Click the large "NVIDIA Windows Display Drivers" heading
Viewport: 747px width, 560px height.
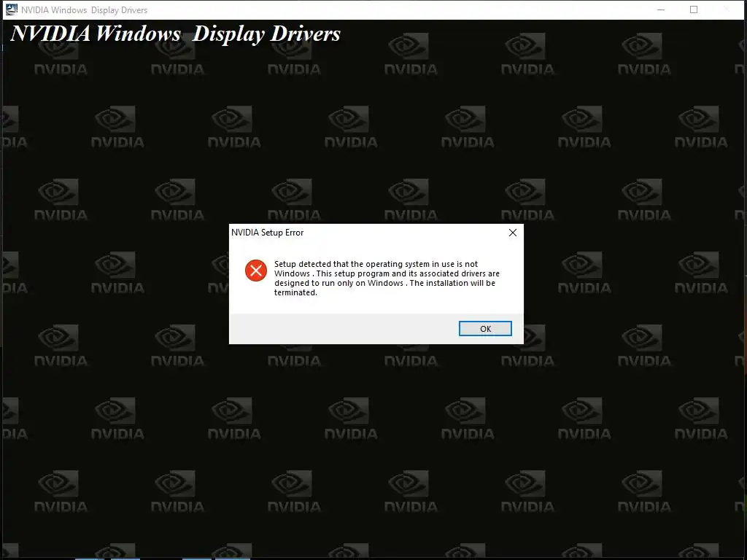coord(175,34)
